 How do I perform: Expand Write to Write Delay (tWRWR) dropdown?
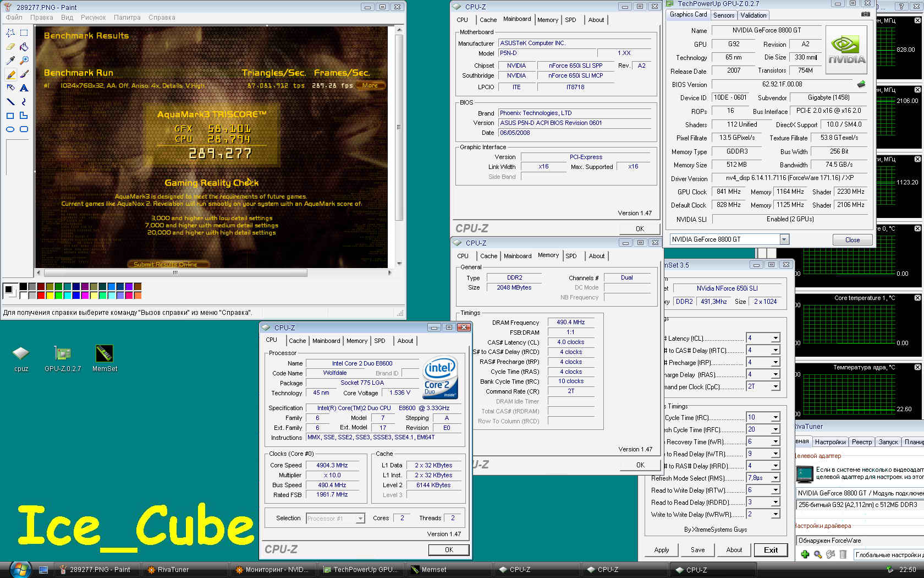pyautogui.click(x=776, y=514)
